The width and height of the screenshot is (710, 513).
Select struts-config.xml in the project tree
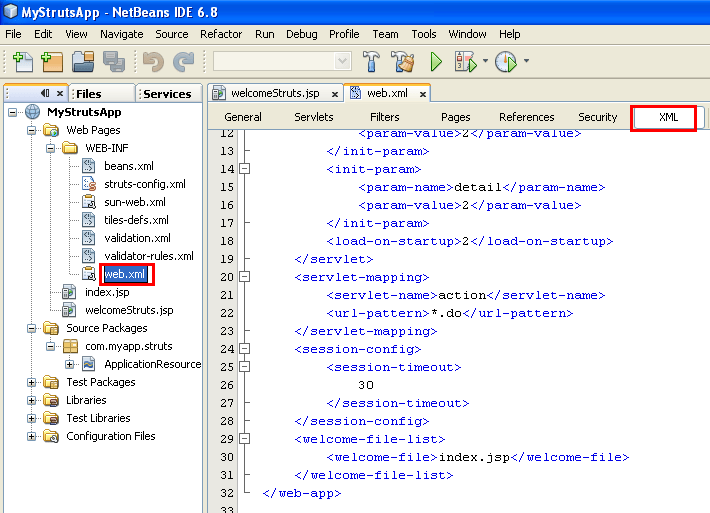click(145, 184)
